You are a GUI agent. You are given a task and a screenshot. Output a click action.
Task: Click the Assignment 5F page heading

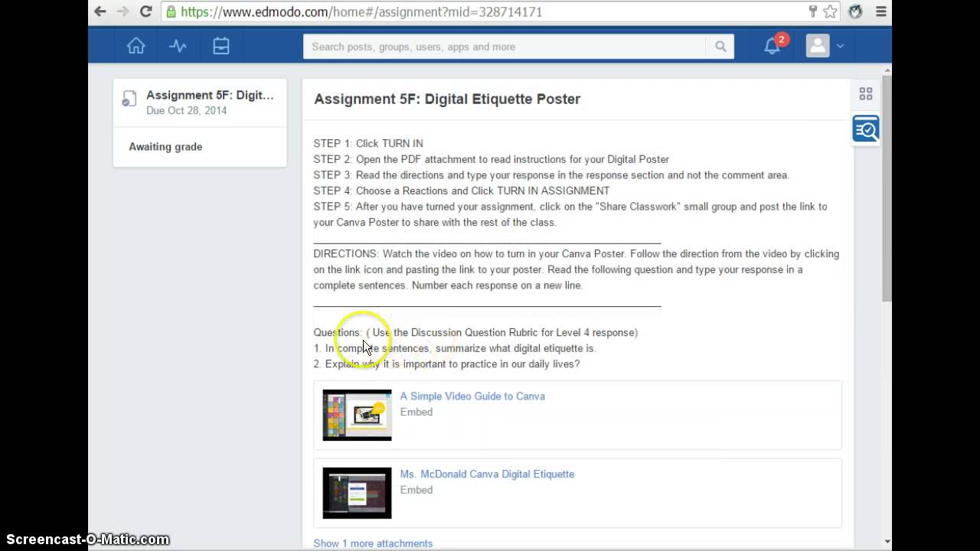[447, 99]
